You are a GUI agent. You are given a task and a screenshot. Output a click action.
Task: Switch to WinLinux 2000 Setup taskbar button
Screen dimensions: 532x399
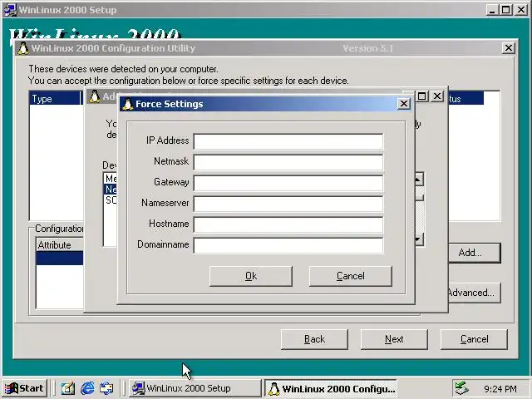coord(195,388)
